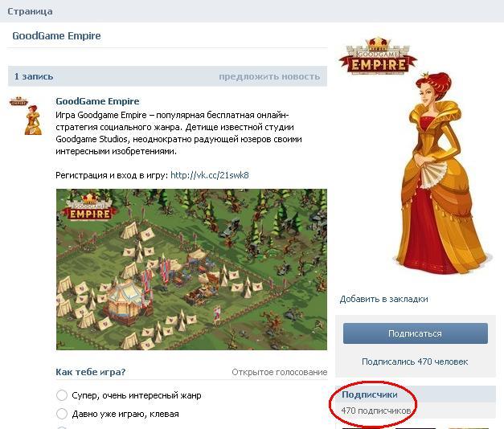This screenshot has width=504, height=429.
Task: Open 'Добавить в закладки' link
Action: [383, 299]
